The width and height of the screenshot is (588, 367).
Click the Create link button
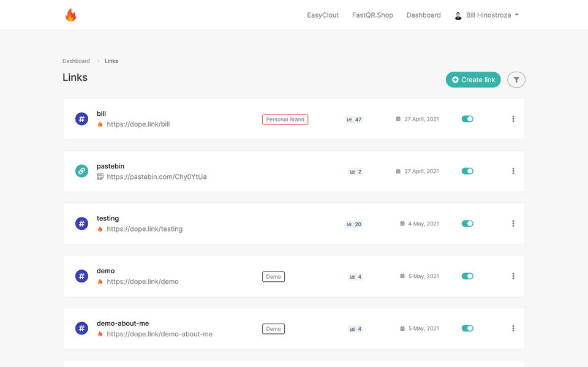tap(473, 80)
